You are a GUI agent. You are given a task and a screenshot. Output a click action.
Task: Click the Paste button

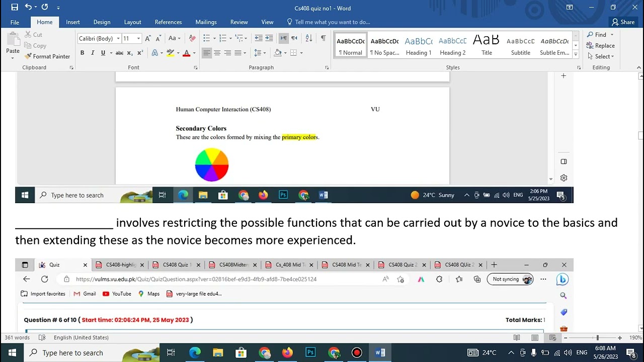[13, 45]
